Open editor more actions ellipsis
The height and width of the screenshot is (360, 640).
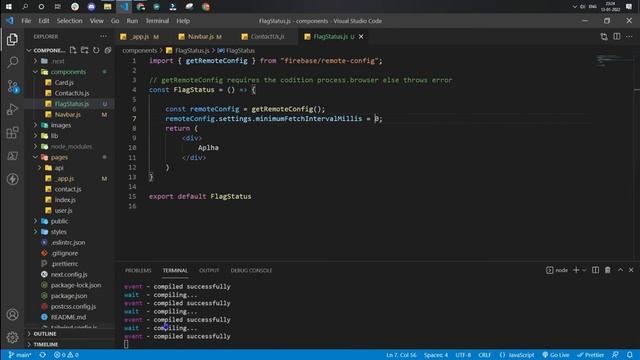(629, 37)
